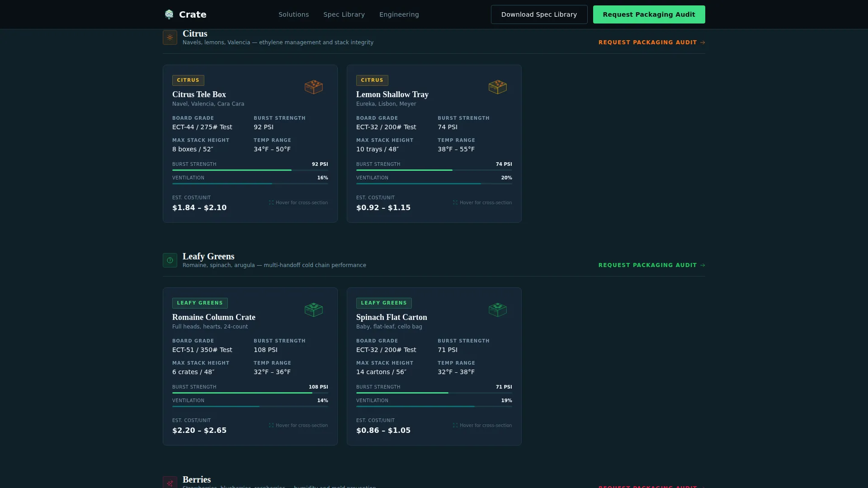This screenshot has width=868, height=488.
Task: Open the Spec Library nav item
Action: tap(344, 14)
